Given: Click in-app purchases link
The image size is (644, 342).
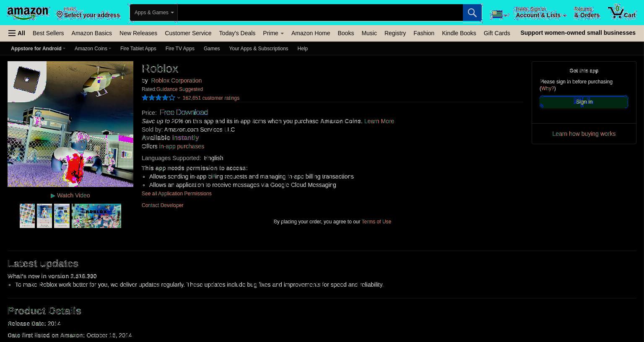Looking at the screenshot, I should click(182, 146).
